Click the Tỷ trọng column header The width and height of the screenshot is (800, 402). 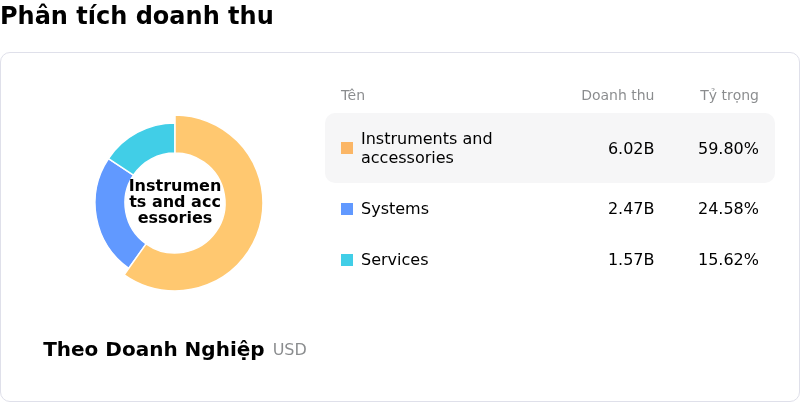click(729, 96)
